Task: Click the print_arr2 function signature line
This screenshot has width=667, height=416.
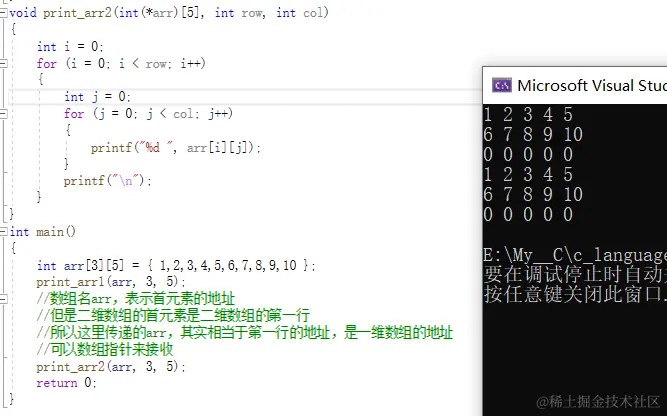Action: [x=169, y=13]
